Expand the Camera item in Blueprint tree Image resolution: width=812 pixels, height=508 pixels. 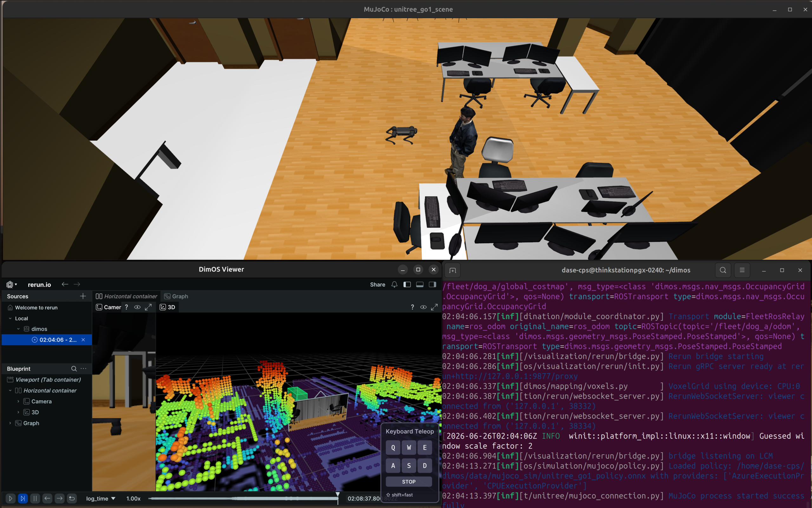pos(18,402)
